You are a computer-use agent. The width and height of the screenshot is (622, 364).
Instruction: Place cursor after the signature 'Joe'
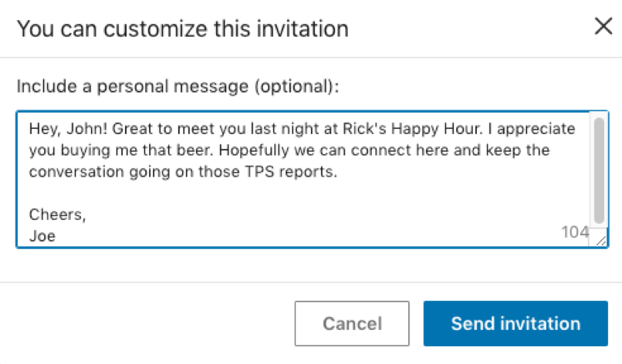pyautogui.click(x=57, y=236)
